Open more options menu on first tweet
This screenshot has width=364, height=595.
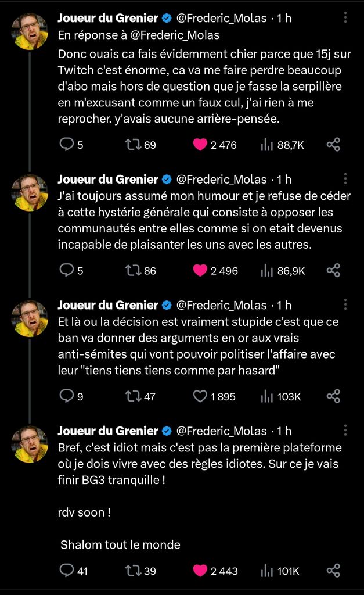[345, 17]
